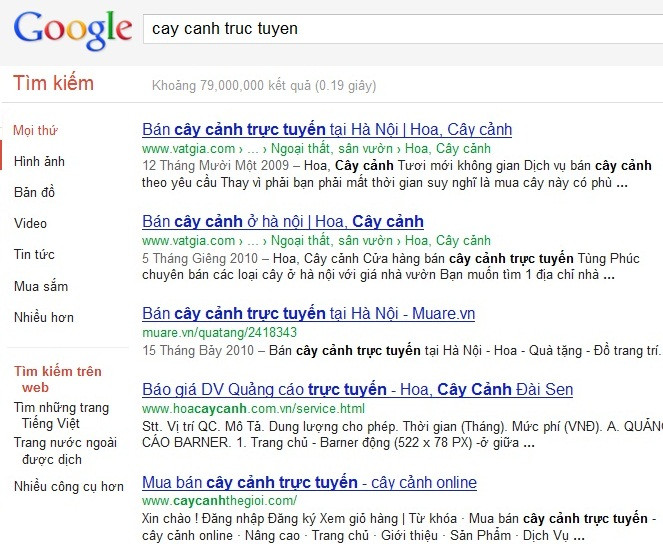The image size is (663, 544).
Task: Open result 'Bán cây cảnh ở hà nội'
Action: tap(283, 221)
